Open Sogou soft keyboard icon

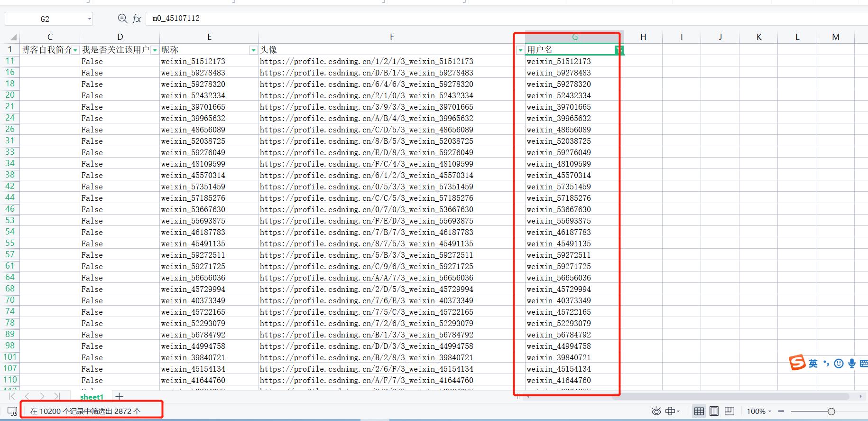point(864,364)
